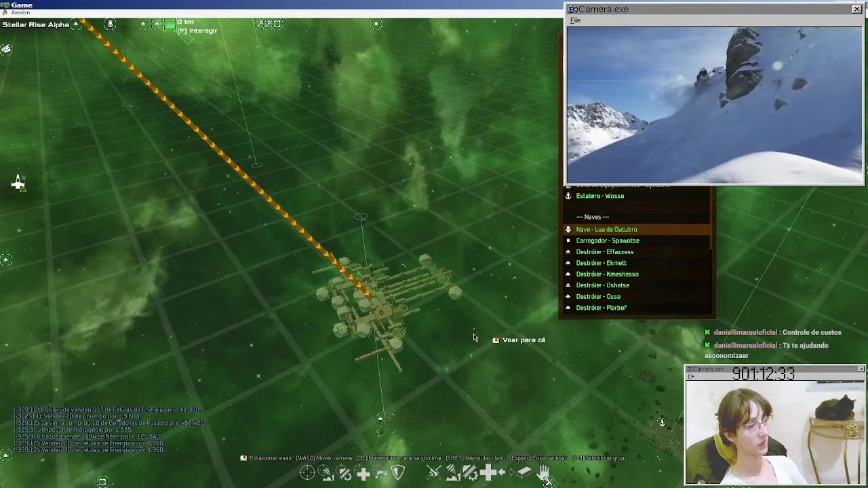Select Destróier - Osso in the list
Viewport: 868px width, 488px height.
click(598, 296)
